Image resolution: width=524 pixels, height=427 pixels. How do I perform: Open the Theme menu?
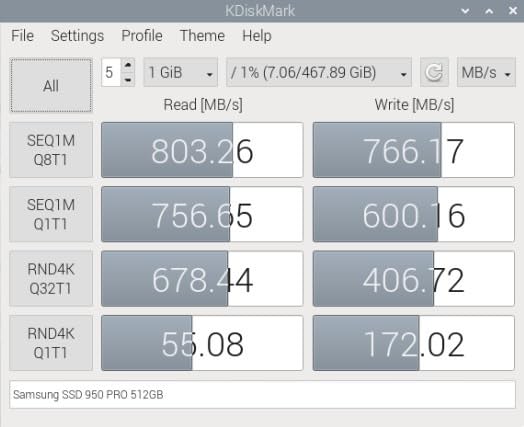click(x=202, y=35)
